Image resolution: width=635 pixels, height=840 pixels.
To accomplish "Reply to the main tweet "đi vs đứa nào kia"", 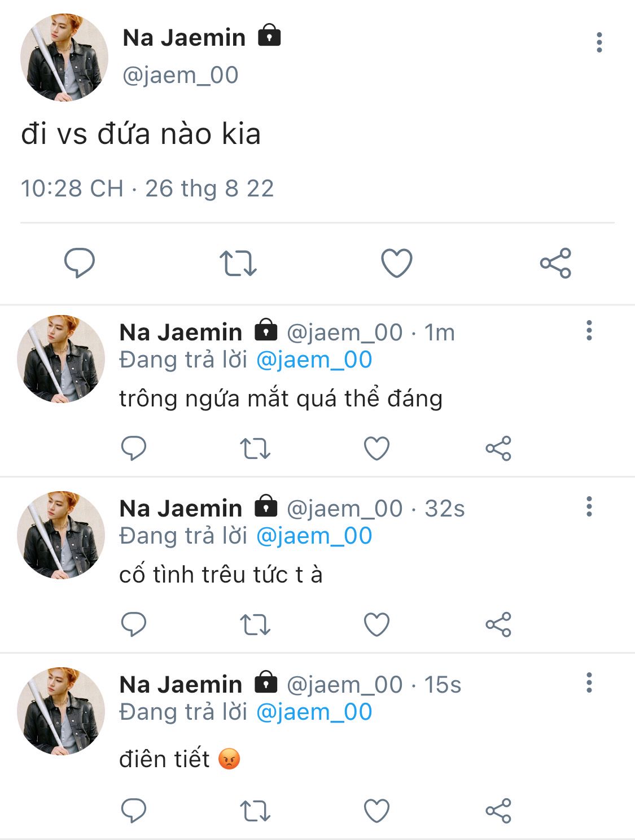I will [x=80, y=263].
